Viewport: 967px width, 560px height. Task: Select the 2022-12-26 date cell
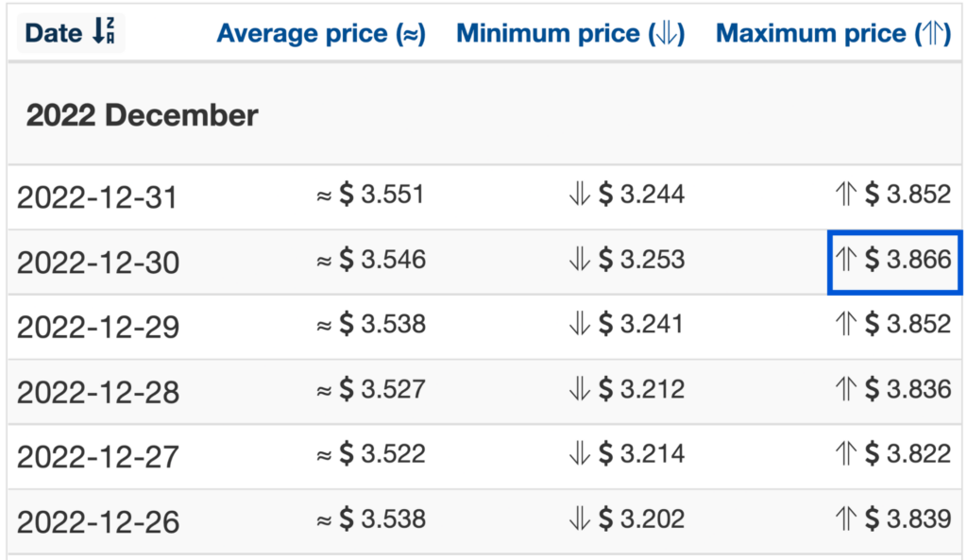(98, 522)
